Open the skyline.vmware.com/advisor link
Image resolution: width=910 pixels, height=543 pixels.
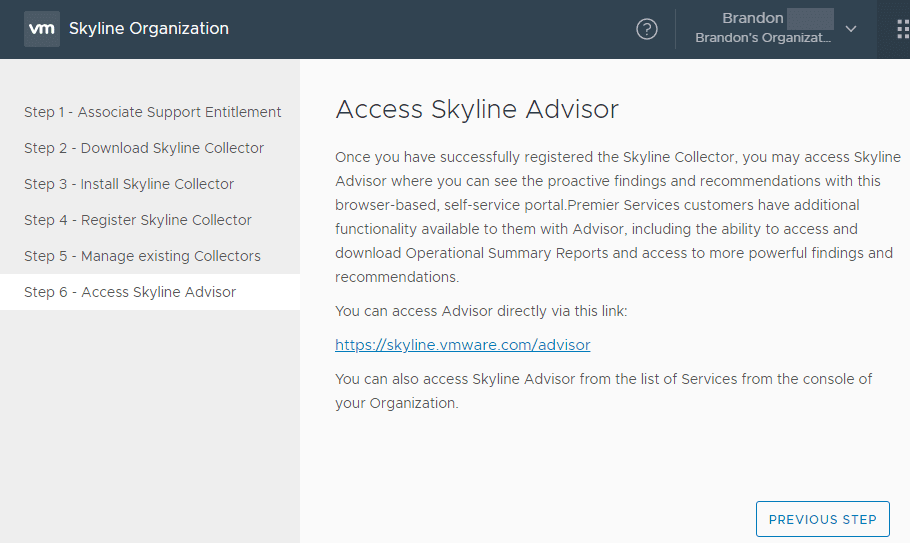tap(462, 345)
